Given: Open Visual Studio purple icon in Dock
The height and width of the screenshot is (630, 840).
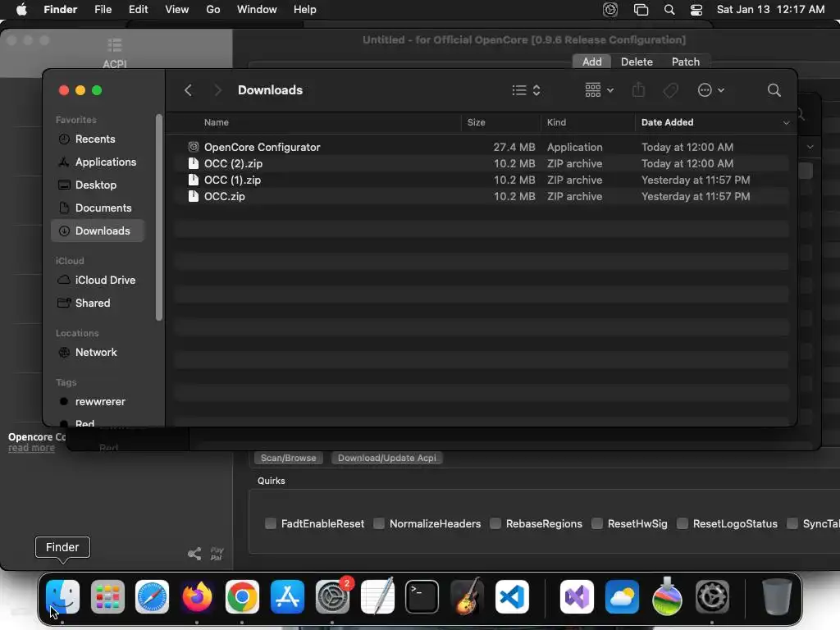Looking at the screenshot, I should pyautogui.click(x=577, y=596).
